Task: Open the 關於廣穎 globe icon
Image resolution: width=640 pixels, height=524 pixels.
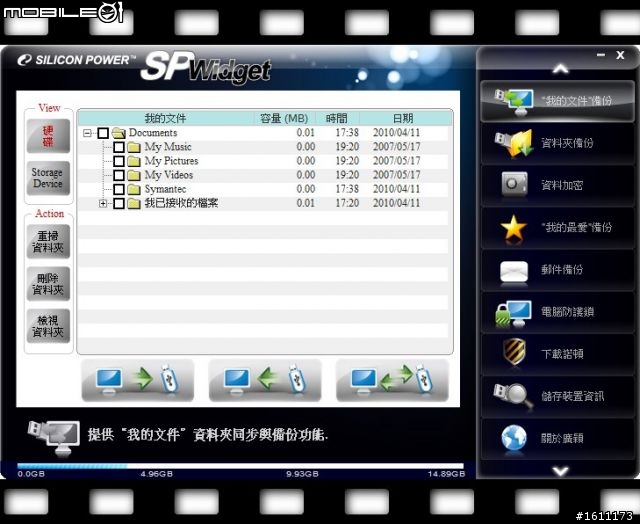Action: tap(513, 438)
